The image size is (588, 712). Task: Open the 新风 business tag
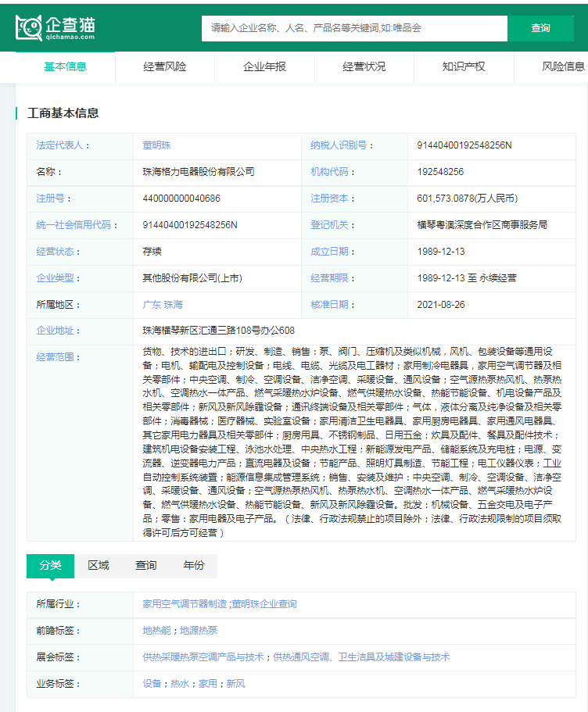(236, 683)
